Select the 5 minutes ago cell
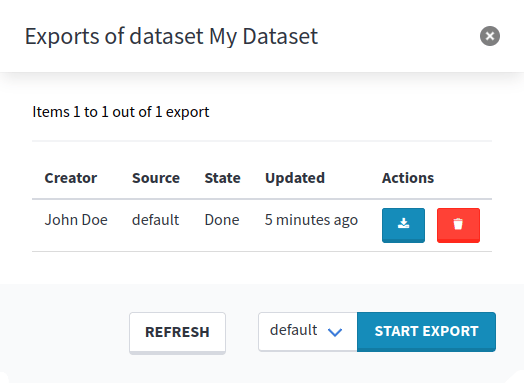524x383 pixels. pyautogui.click(x=311, y=220)
